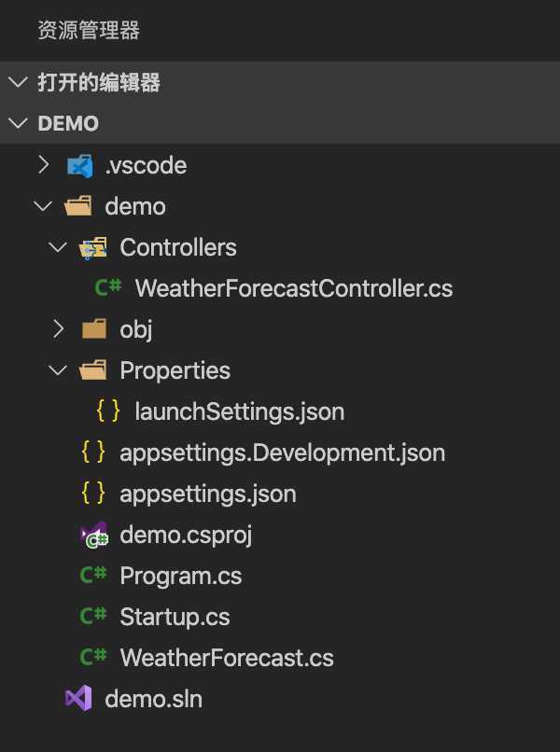560x752 pixels.
Task: Expand the obj folder chevron
Action: point(59,329)
